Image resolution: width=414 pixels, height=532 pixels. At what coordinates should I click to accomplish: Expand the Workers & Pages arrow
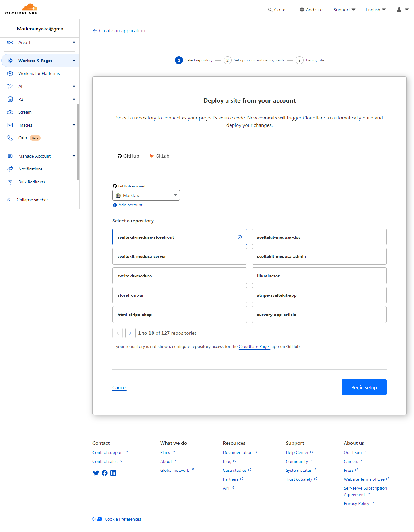point(74,61)
